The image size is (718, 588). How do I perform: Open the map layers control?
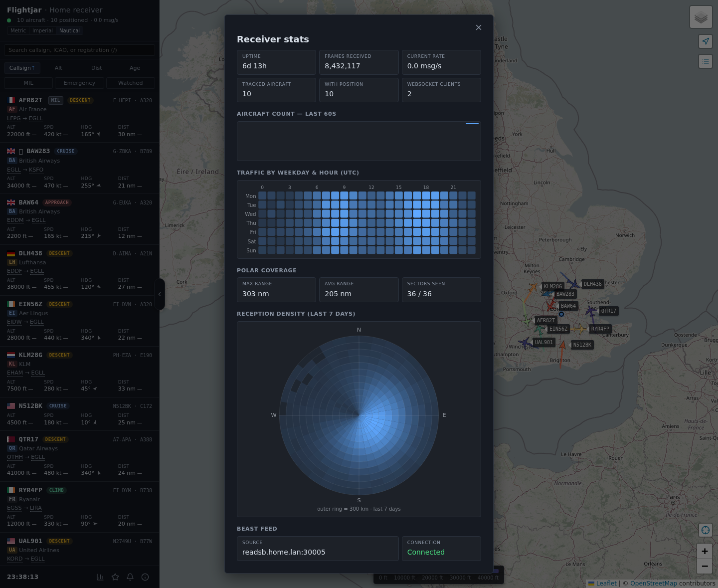[x=701, y=17]
